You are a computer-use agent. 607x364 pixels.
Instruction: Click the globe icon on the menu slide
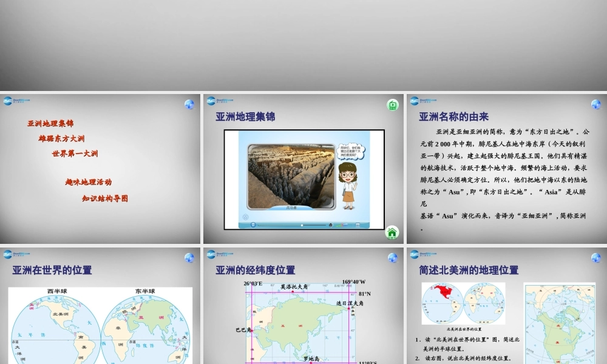(x=189, y=104)
